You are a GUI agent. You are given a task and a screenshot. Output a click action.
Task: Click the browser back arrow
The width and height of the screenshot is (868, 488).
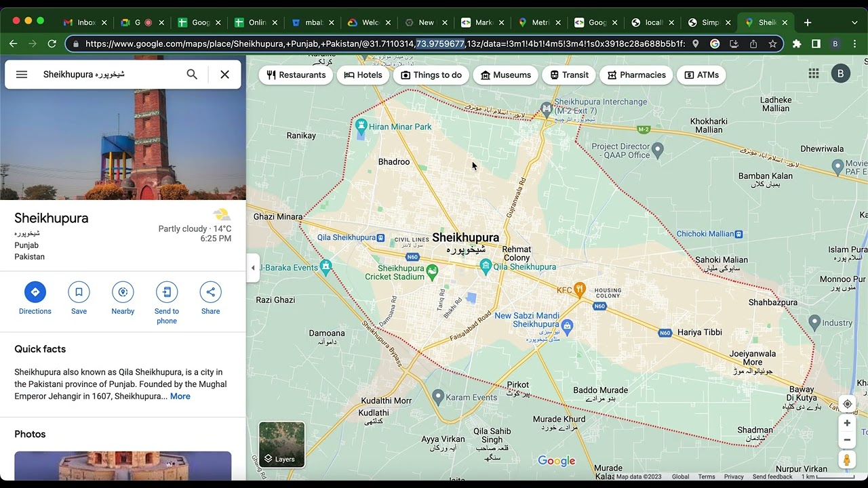click(x=13, y=43)
